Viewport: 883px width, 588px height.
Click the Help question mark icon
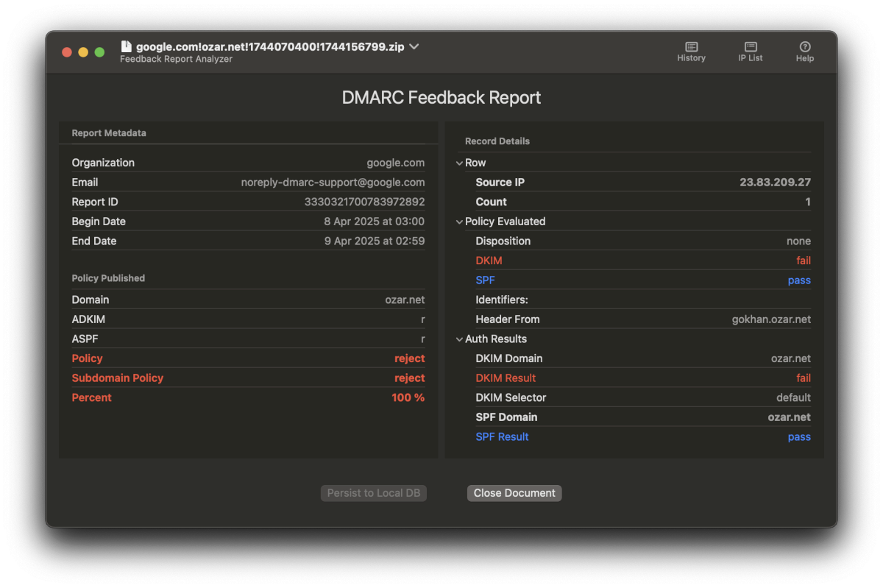click(804, 47)
